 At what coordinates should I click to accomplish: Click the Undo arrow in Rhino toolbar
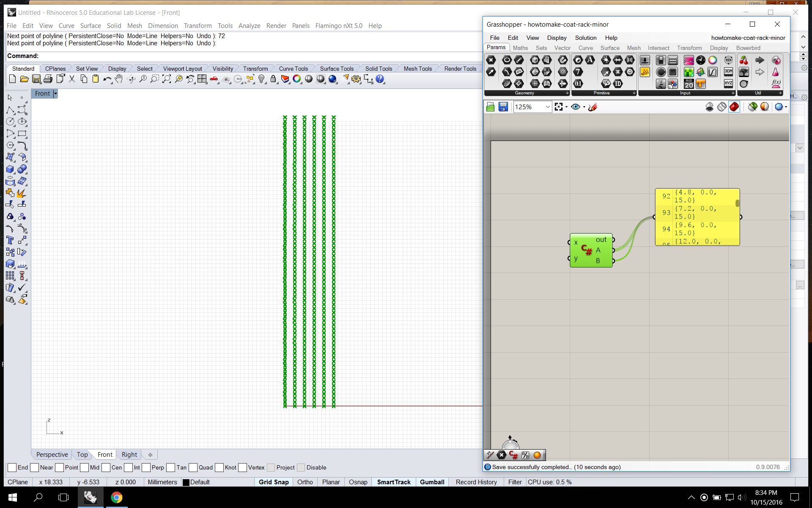(107, 79)
